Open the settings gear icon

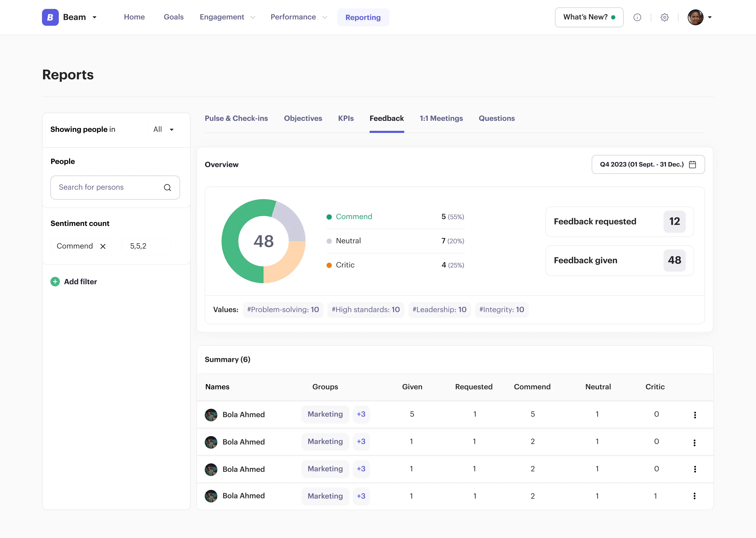click(664, 17)
